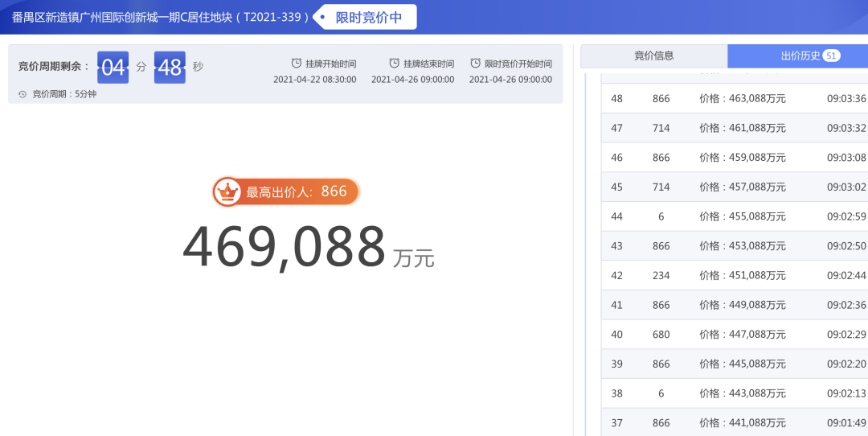This screenshot has width=868, height=436.
Task: Click date 2021-04-22 08:30:00
Action: coord(315,80)
